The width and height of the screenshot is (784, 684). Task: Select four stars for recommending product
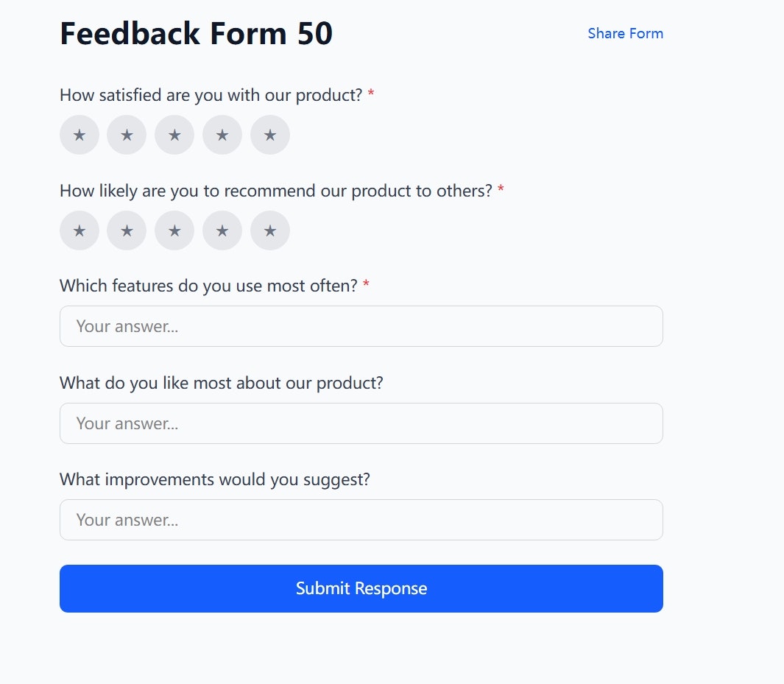(x=222, y=230)
